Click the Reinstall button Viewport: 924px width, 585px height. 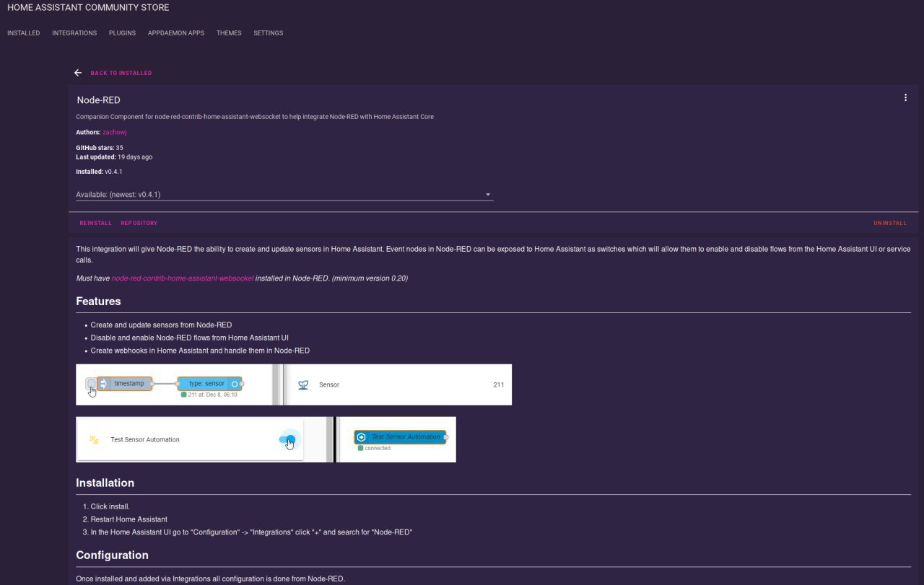coord(95,223)
